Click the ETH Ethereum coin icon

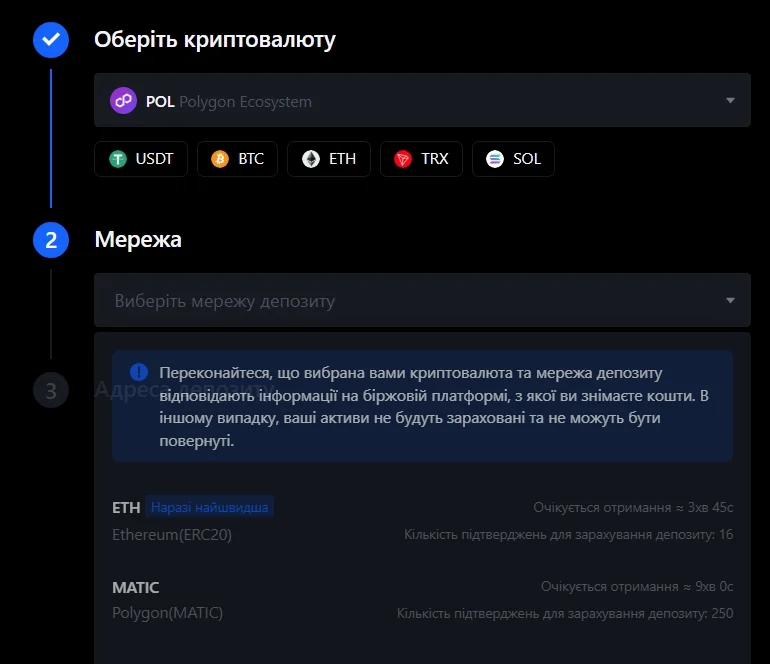pyautogui.click(x=312, y=159)
